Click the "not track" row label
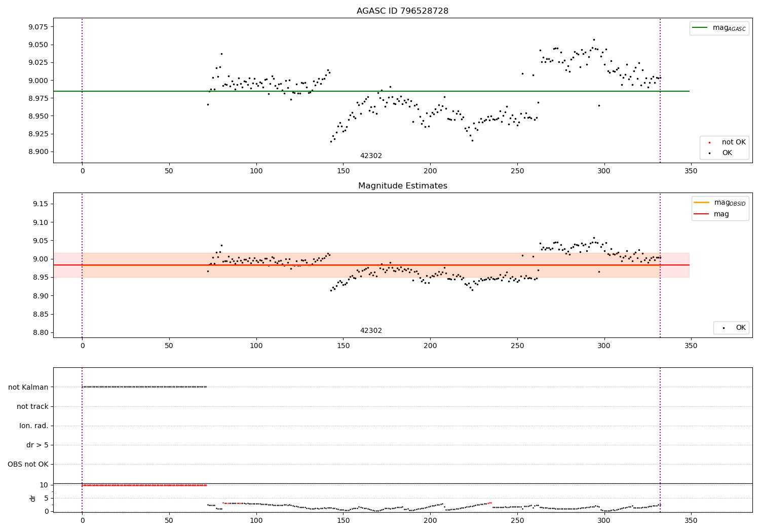 pos(32,406)
